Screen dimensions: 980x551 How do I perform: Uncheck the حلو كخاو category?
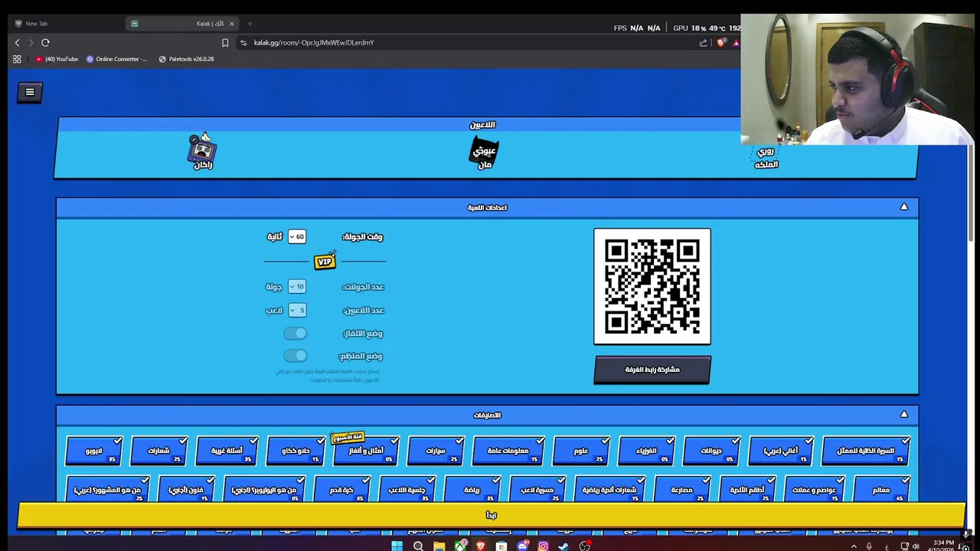(x=296, y=451)
